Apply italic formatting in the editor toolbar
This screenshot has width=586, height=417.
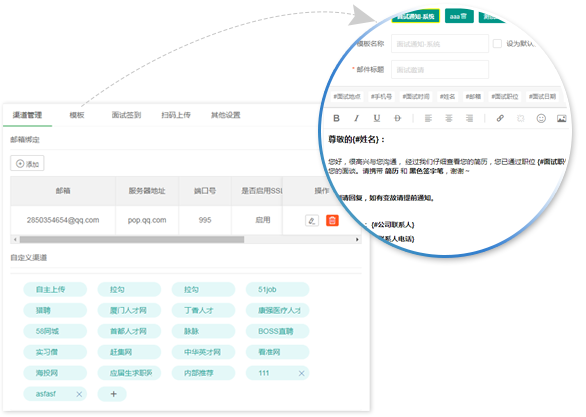[x=356, y=118]
